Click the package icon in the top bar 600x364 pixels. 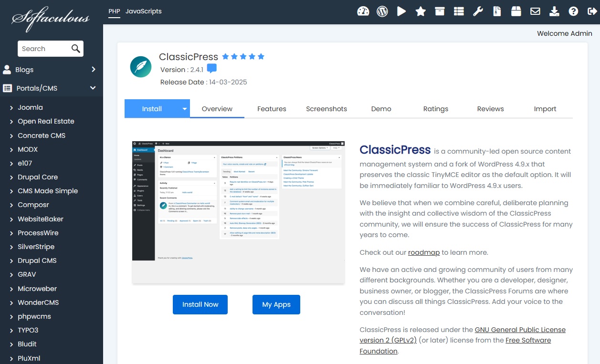516,11
